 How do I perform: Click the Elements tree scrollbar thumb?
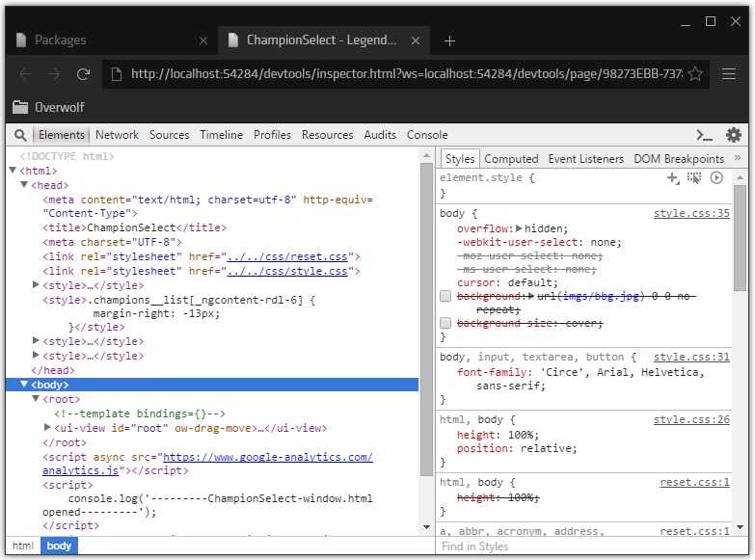[426, 319]
